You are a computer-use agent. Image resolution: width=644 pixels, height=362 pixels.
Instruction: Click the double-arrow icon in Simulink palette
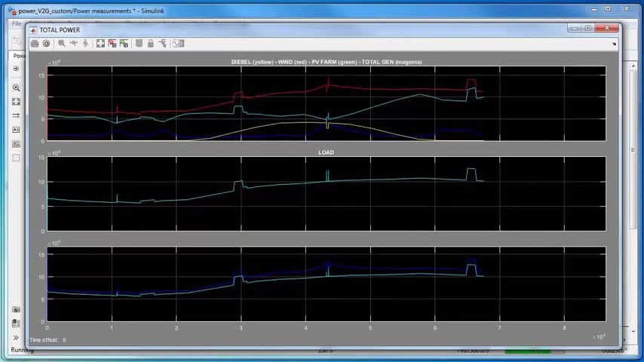pos(16,116)
